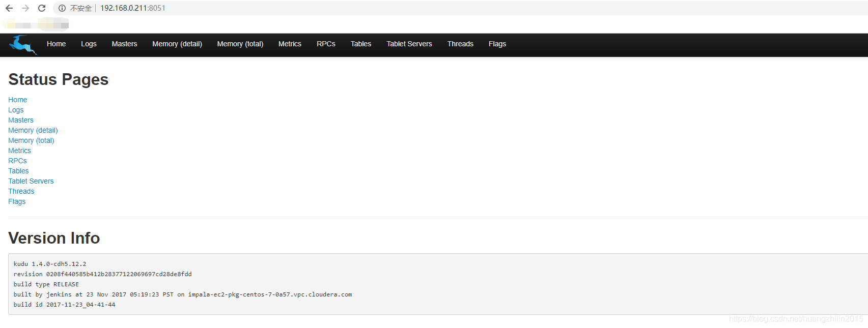Click the Flags link in status list
Viewport: 868px width, 328px height.
click(17, 202)
